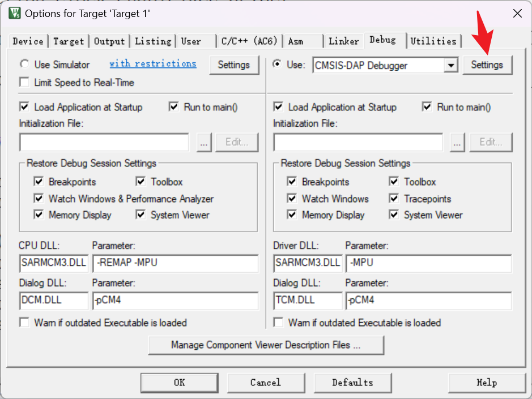Click the Driver DLL field SARMCM3.DLL
This screenshot has height=399, width=532.
(308, 263)
